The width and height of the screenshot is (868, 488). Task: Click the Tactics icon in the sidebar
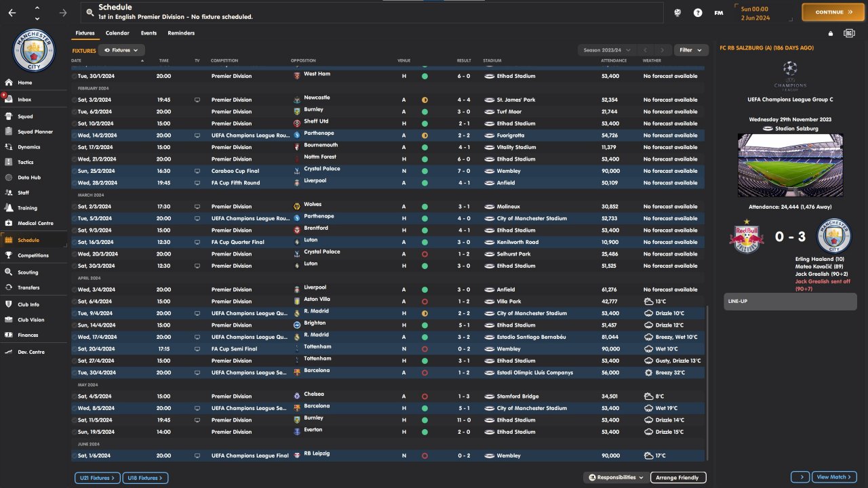point(9,162)
